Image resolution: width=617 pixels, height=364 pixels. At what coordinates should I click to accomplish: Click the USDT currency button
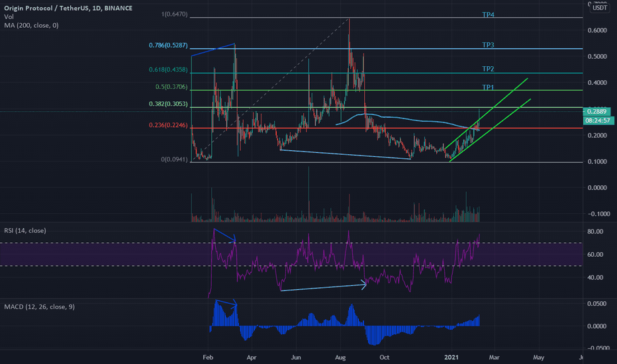tap(600, 8)
